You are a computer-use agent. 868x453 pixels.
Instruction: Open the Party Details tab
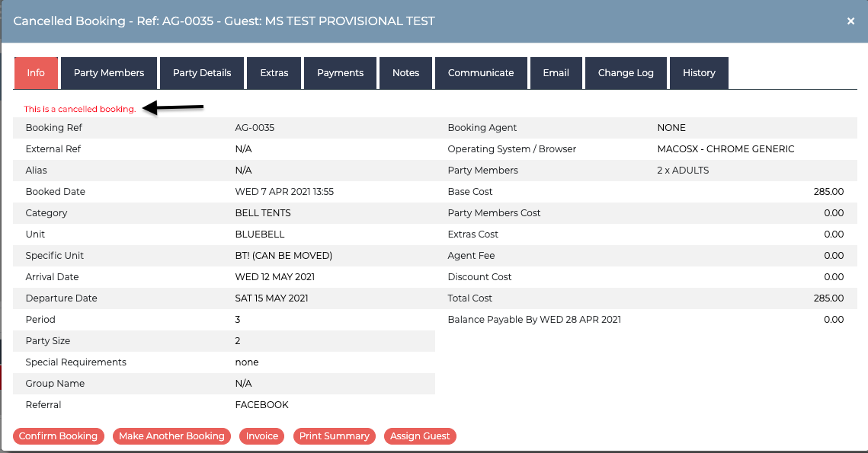[x=202, y=73]
